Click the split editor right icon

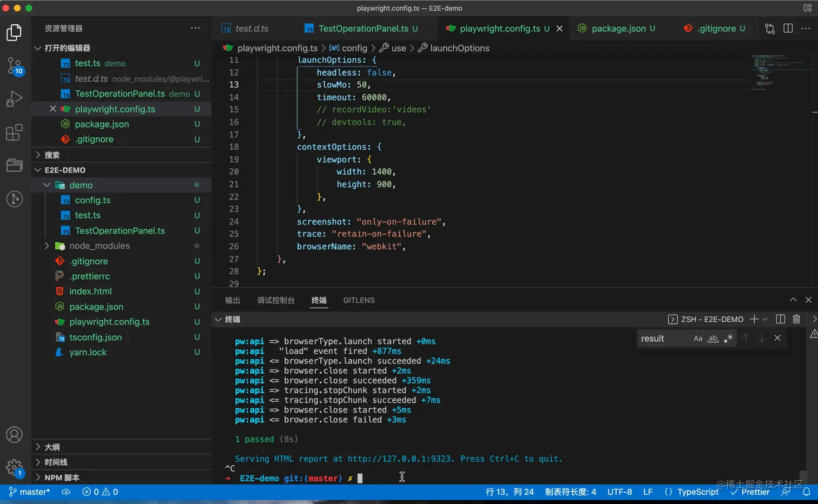click(788, 29)
